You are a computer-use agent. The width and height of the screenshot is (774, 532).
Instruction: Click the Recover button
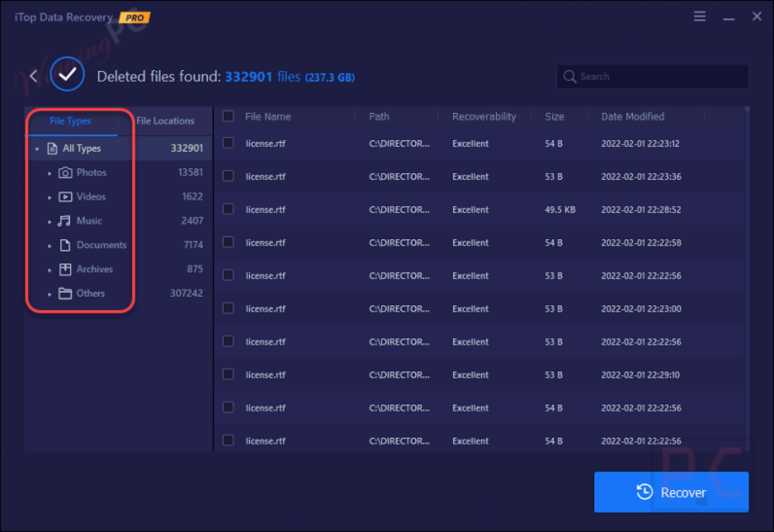coord(671,492)
